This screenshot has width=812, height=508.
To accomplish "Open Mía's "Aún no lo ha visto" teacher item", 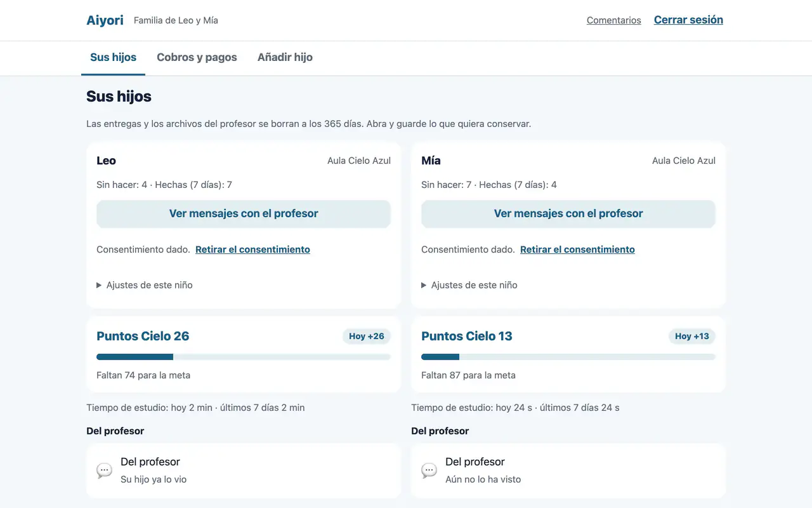I will (x=568, y=471).
